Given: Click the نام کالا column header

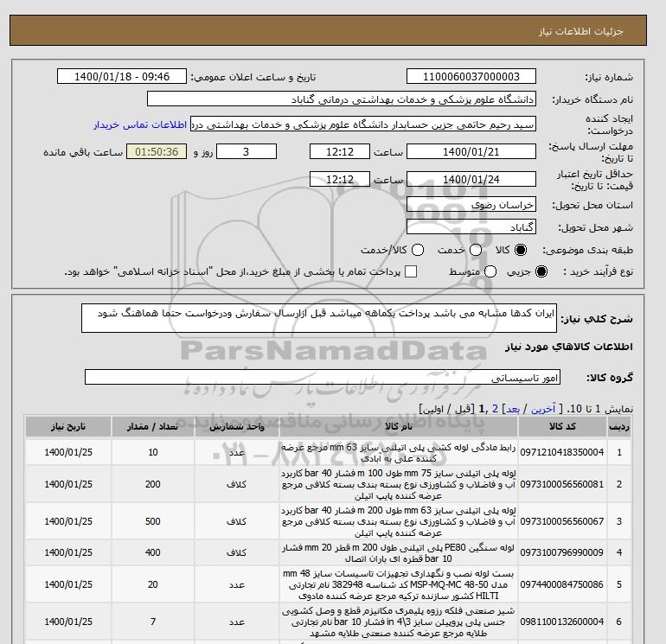Looking at the screenshot, I should (x=399, y=427).
